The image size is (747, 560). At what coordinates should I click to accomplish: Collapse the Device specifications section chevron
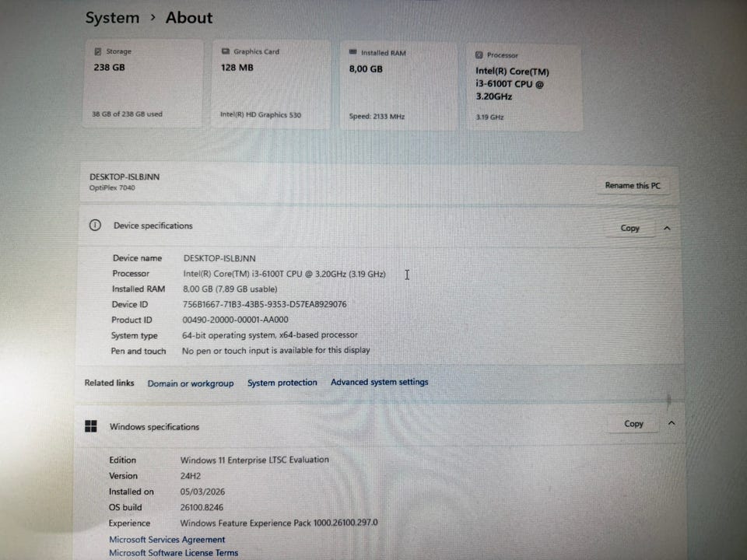(667, 229)
